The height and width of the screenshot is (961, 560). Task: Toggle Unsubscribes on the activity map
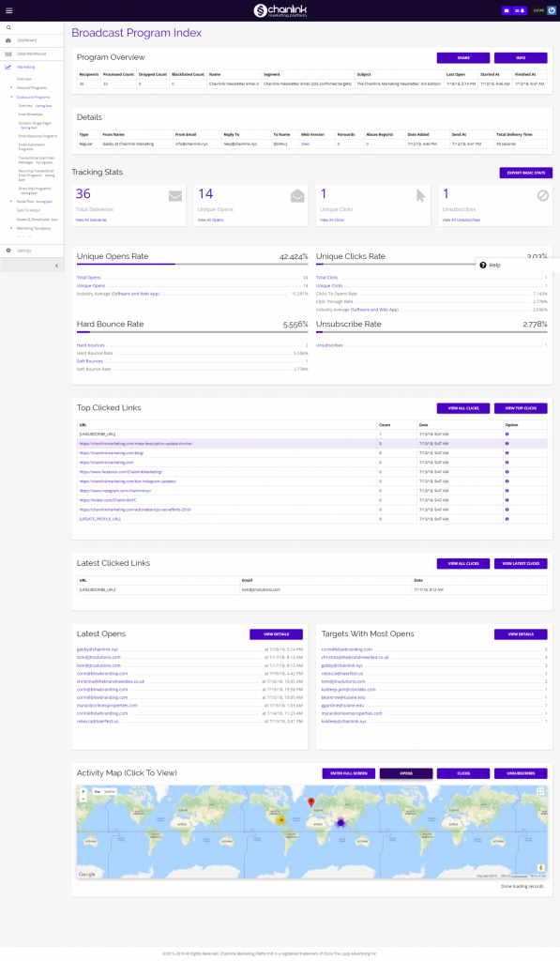521,773
